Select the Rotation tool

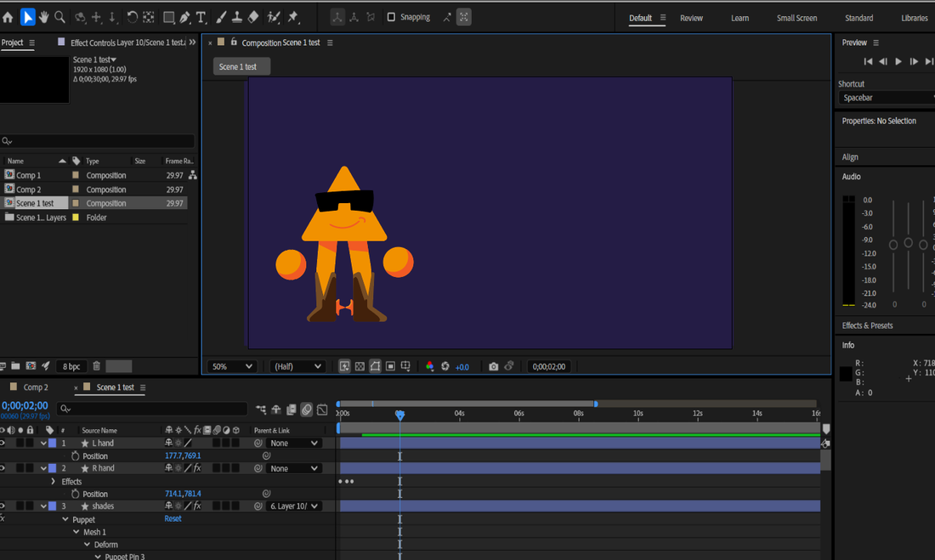pyautogui.click(x=132, y=17)
